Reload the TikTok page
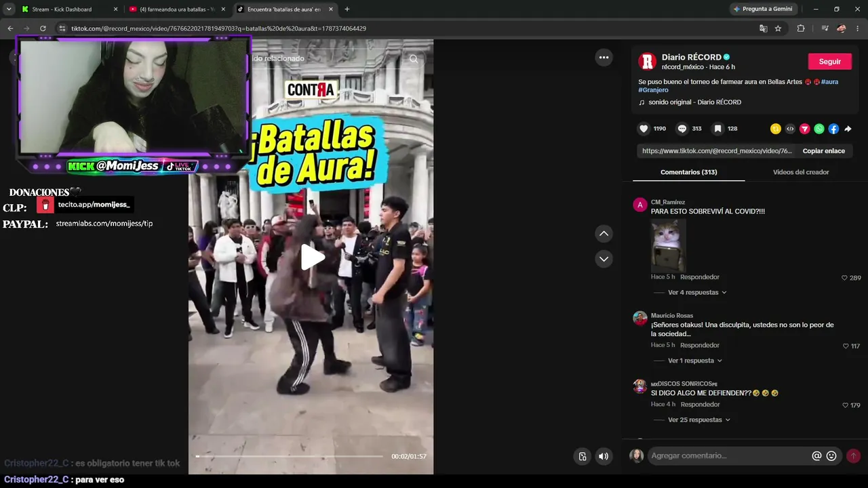 coord(43,28)
